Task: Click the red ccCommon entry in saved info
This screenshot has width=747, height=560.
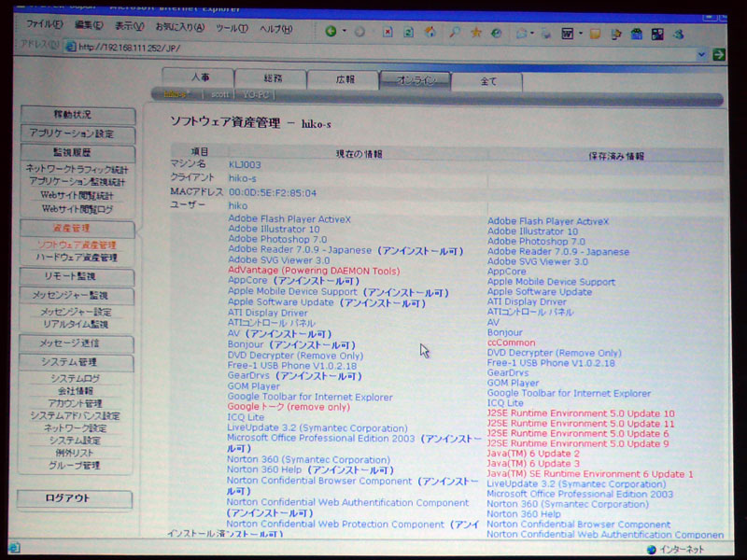Action: point(511,343)
